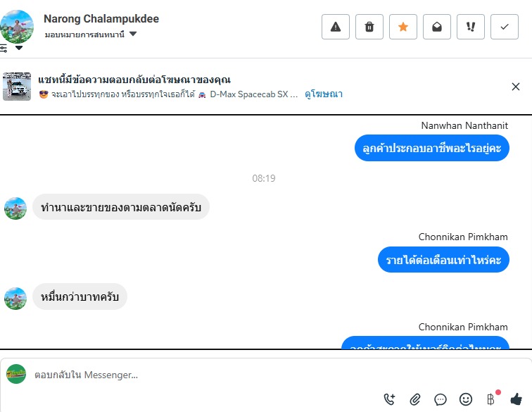Open the filter settings dropdown arrow
Viewport: 532px width, 412px height.
(x=19, y=48)
